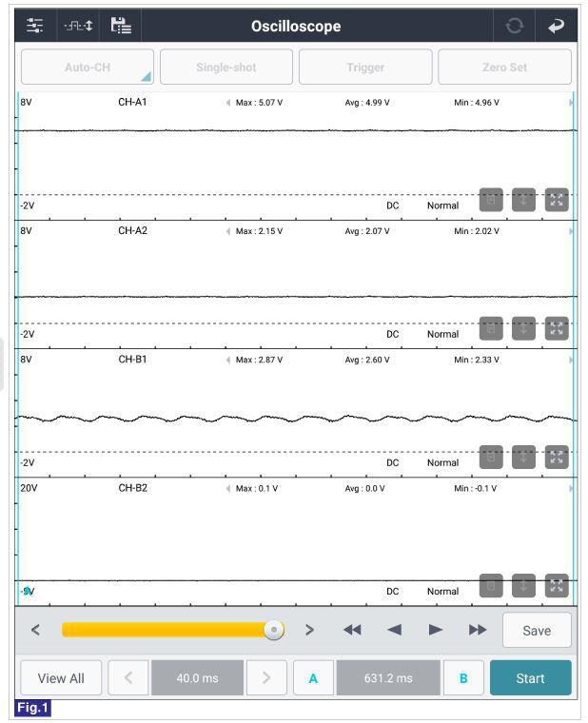Click the rewind double-arrow button
This screenshot has height=723, width=588.
[352, 630]
